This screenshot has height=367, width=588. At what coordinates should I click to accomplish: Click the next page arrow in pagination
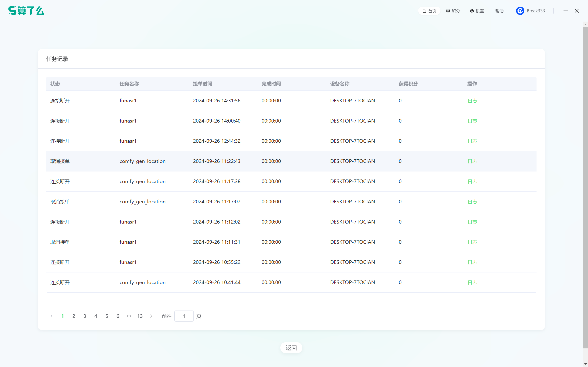[151, 316]
